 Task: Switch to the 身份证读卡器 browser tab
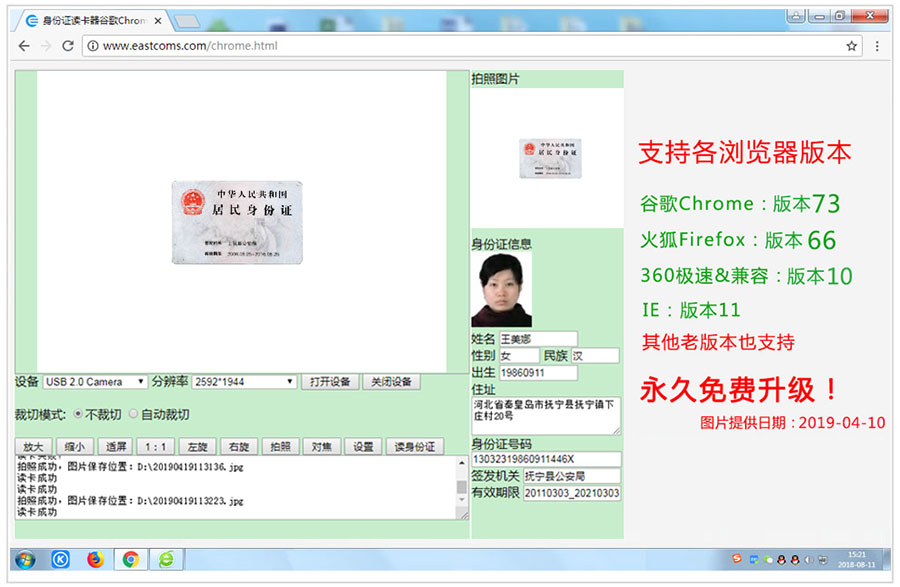pos(90,20)
